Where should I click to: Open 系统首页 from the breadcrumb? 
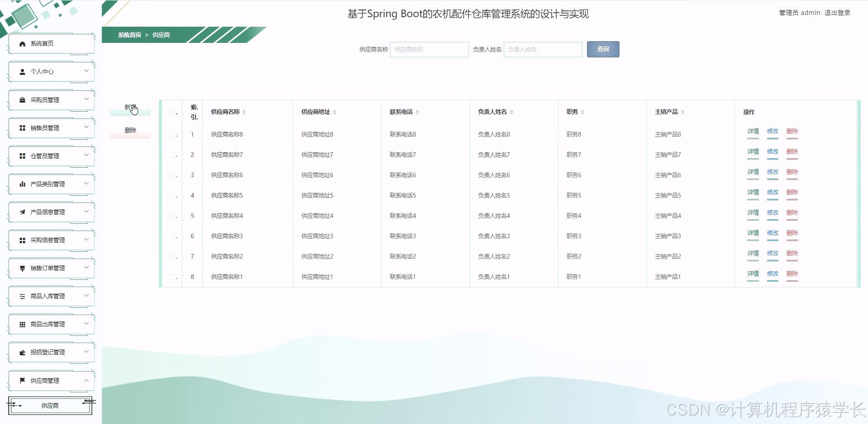(x=129, y=35)
